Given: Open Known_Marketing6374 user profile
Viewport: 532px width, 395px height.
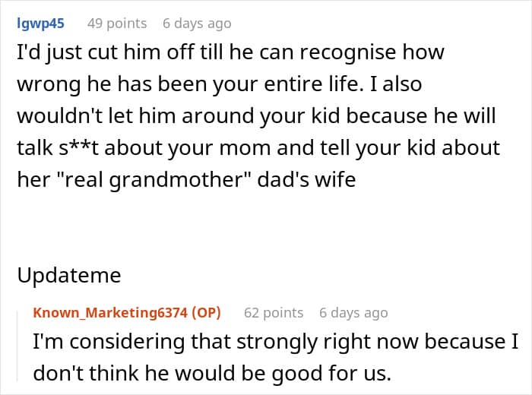Looking at the screenshot, I should click(x=109, y=312).
